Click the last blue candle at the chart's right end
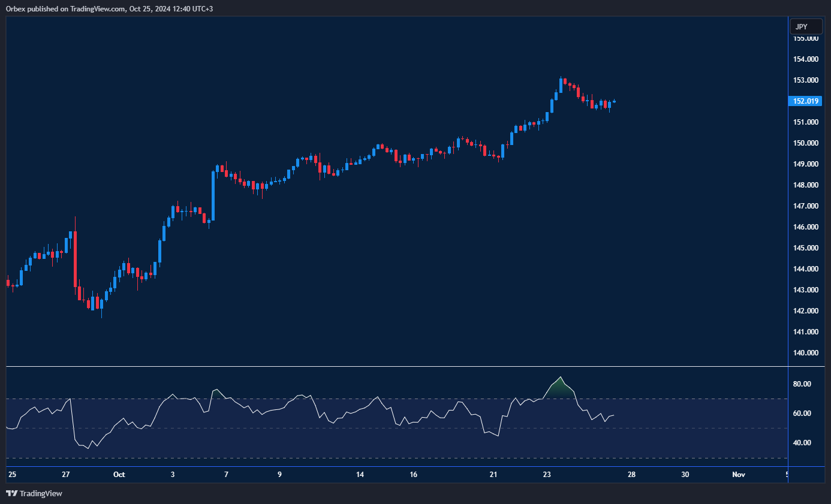The image size is (831, 504). [x=614, y=101]
